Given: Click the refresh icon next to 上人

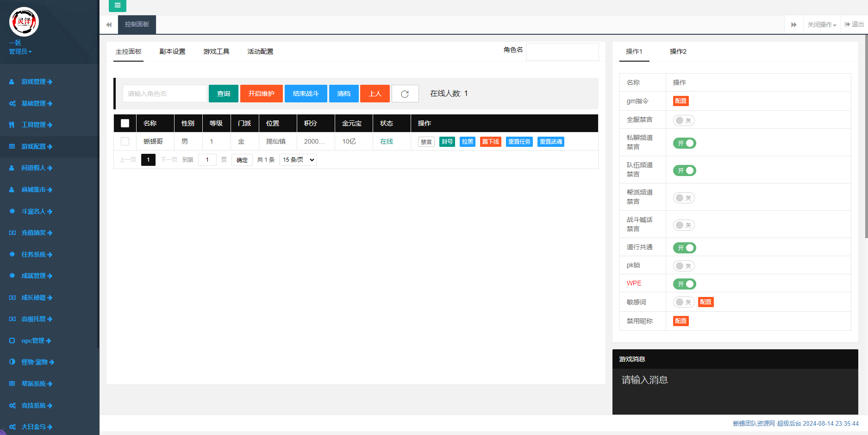Looking at the screenshot, I should pos(405,94).
